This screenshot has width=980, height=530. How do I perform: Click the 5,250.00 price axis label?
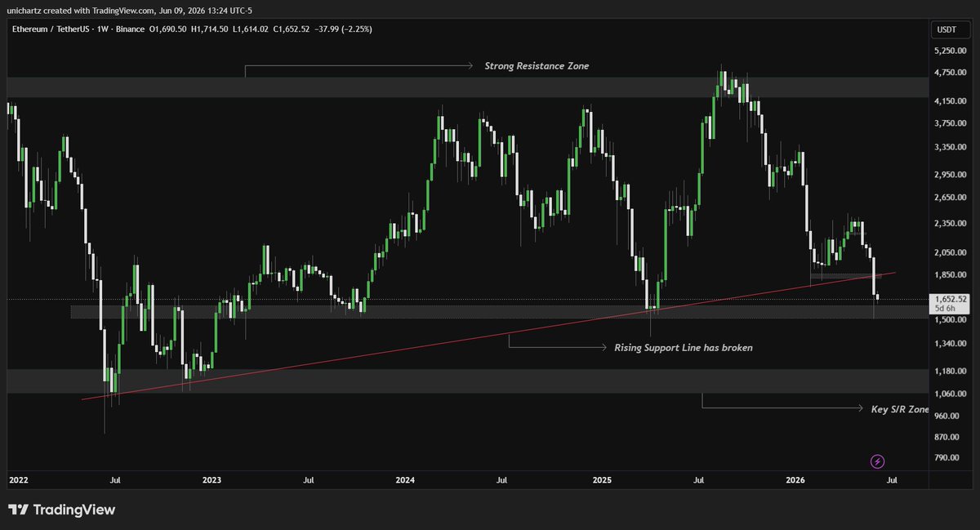pyautogui.click(x=951, y=51)
